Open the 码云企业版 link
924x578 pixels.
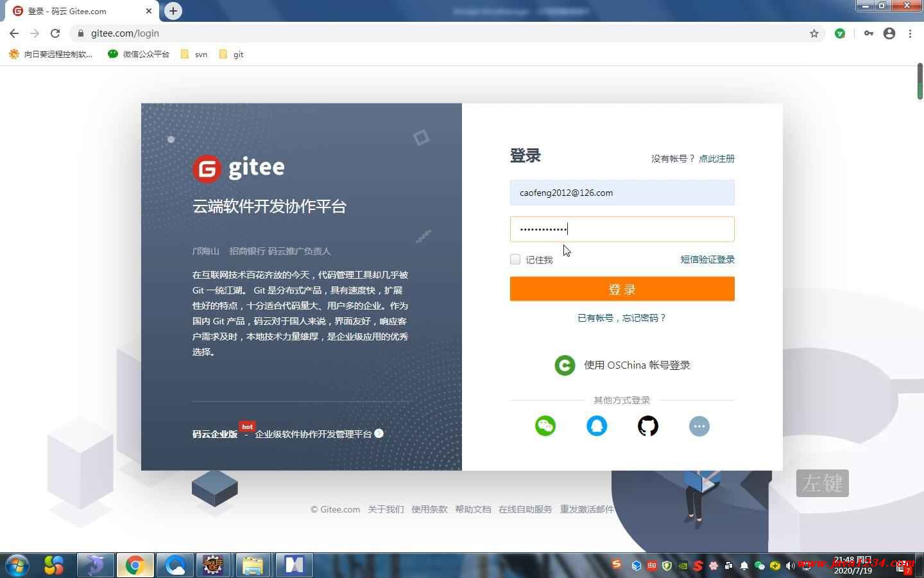point(215,434)
